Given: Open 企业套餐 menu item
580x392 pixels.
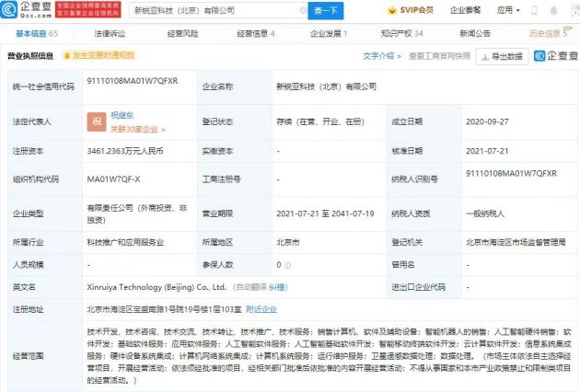Looking at the screenshot, I should coord(465,10).
